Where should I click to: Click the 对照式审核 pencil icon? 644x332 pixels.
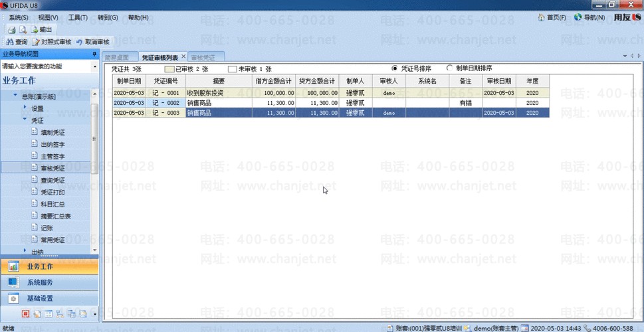tap(36, 42)
